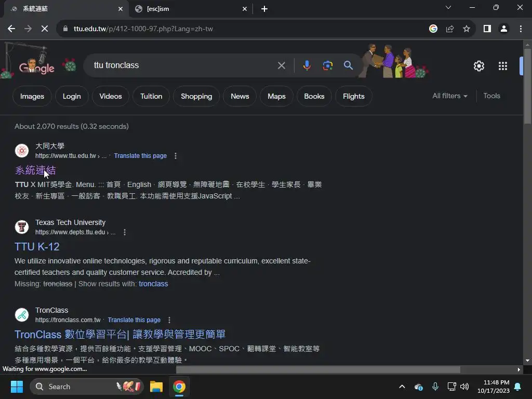Click the horizontal page scrollbar
Viewport: 532px width, 399px height.
tap(318, 369)
